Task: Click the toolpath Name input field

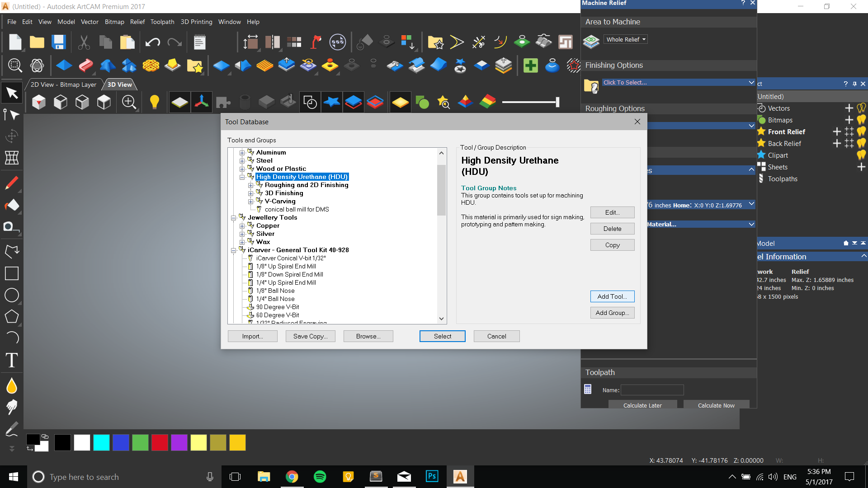Action: point(652,390)
